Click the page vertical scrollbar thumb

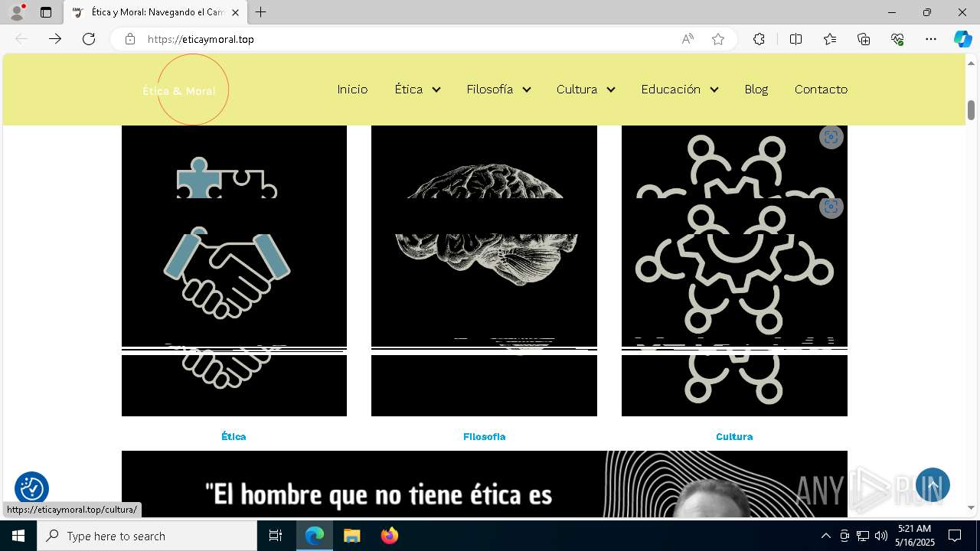tap(971, 110)
